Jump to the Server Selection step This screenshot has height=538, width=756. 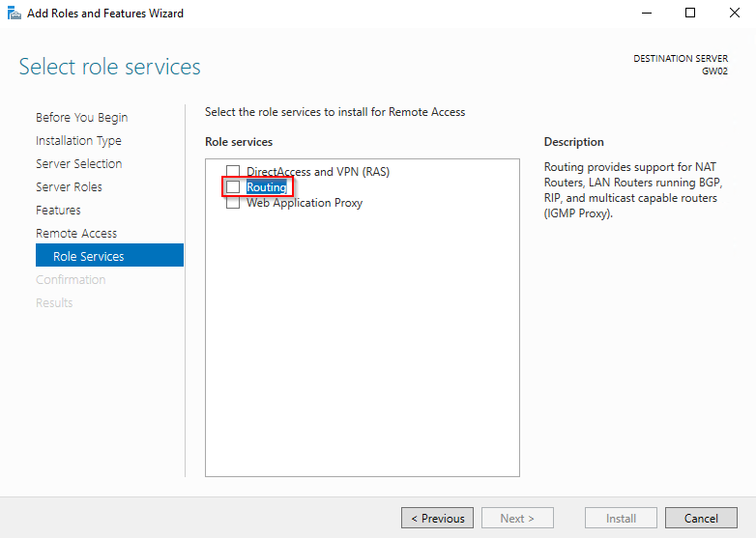[x=78, y=164]
